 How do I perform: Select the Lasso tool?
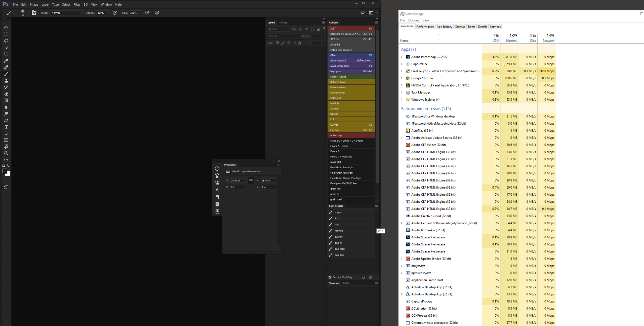click(6, 41)
